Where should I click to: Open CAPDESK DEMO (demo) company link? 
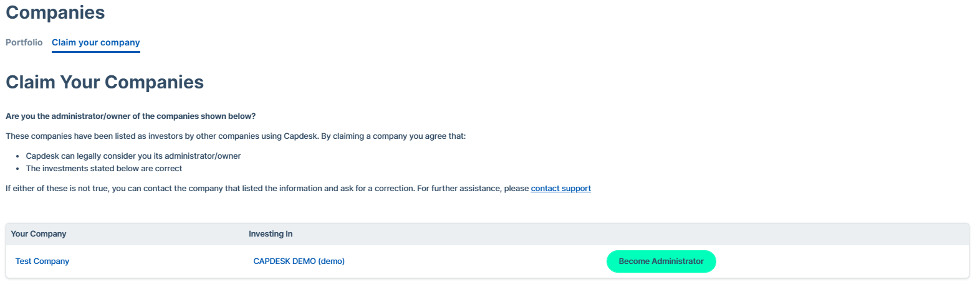299,261
